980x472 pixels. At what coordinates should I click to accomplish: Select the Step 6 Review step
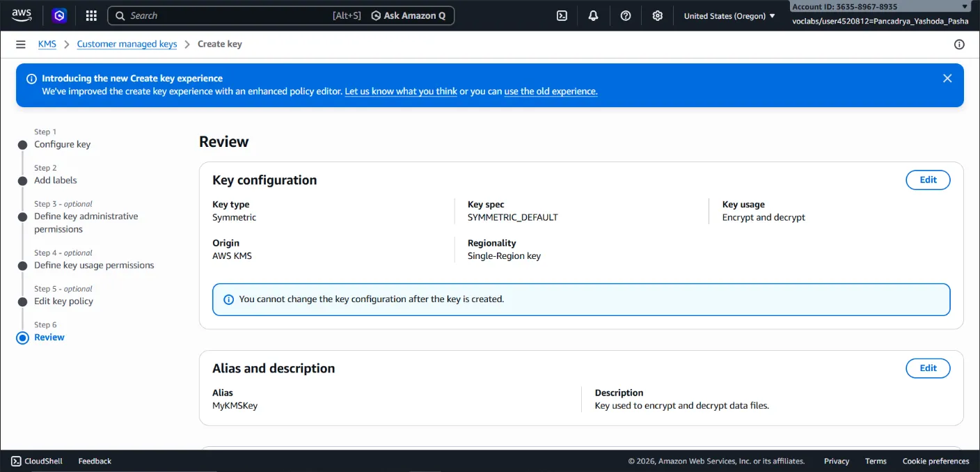pos(49,338)
